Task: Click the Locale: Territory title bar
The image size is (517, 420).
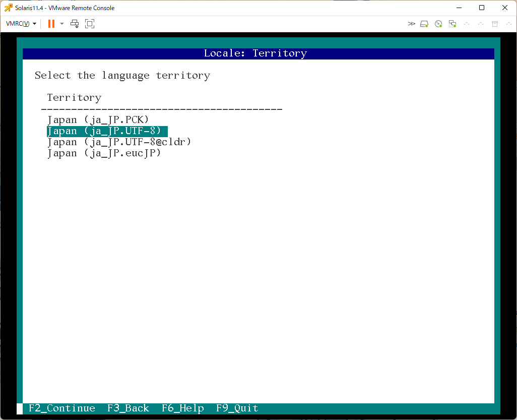Action: pos(258,54)
